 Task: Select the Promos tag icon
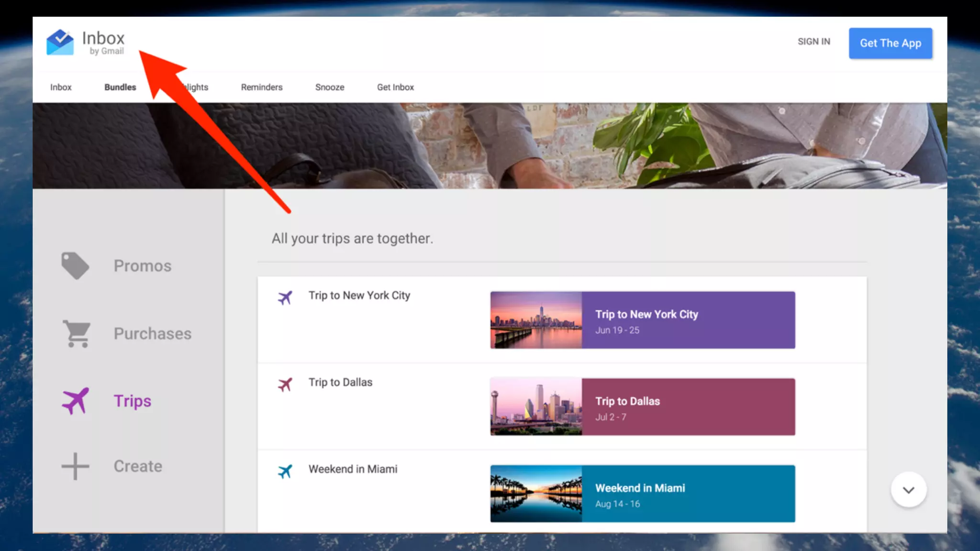tap(75, 265)
